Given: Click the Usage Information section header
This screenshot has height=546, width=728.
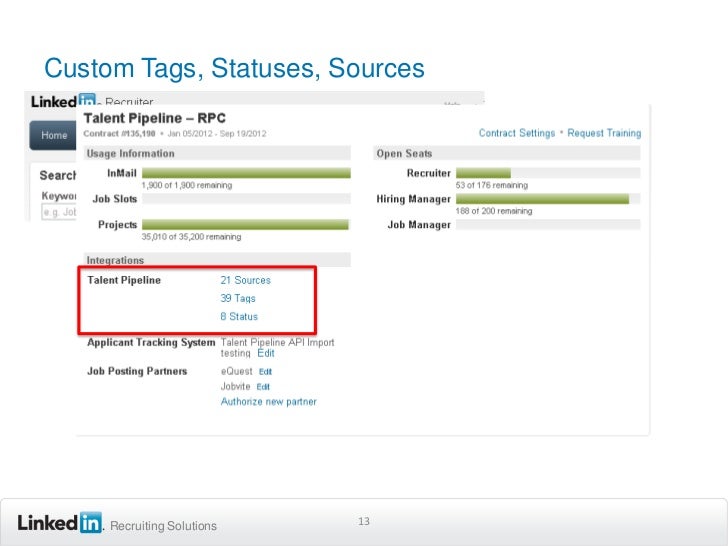Looking at the screenshot, I should tap(217, 154).
